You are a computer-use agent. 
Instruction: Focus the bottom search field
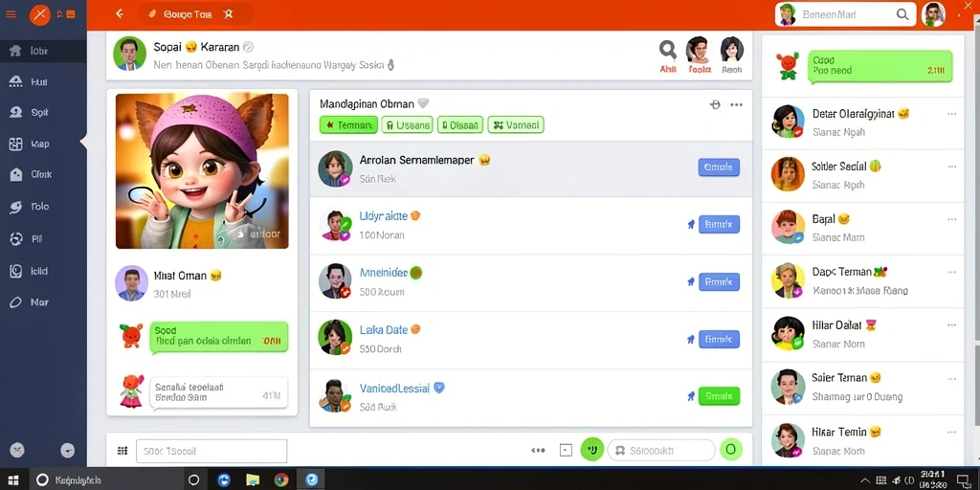(x=661, y=450)
